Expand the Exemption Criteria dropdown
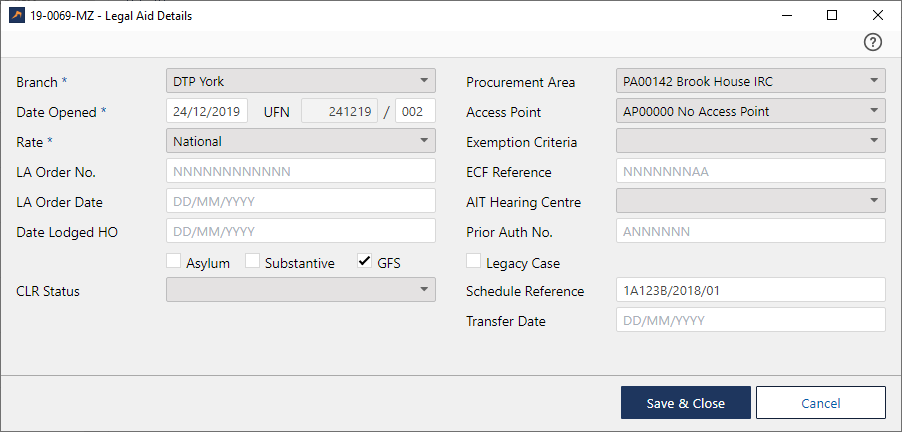Screen dimensions: 902x432 point(750,141)
